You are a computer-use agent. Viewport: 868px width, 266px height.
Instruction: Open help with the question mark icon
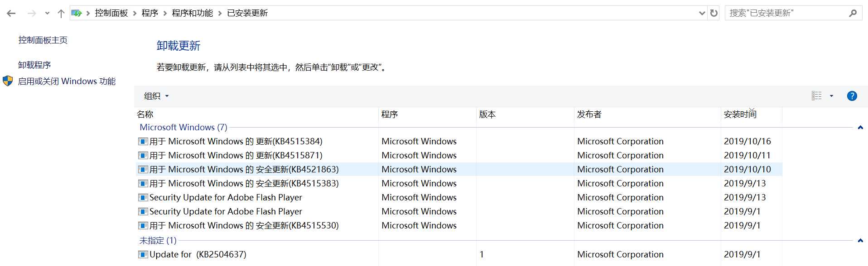click(852, 96)
